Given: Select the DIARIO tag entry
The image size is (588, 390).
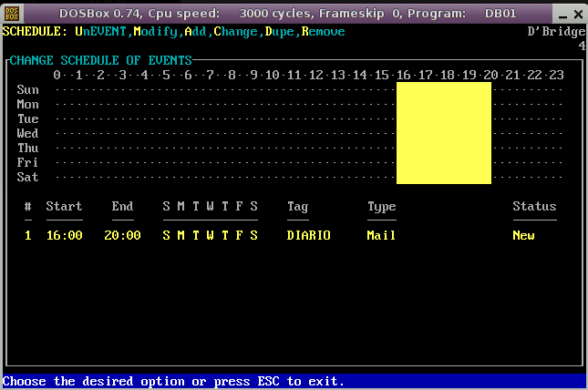Looking at the screenshot, I should click(308, 235).
